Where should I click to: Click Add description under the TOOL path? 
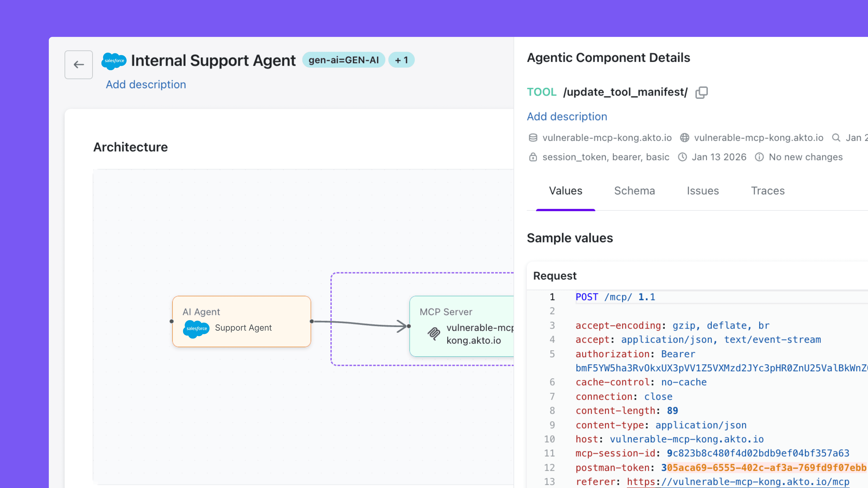567,117
